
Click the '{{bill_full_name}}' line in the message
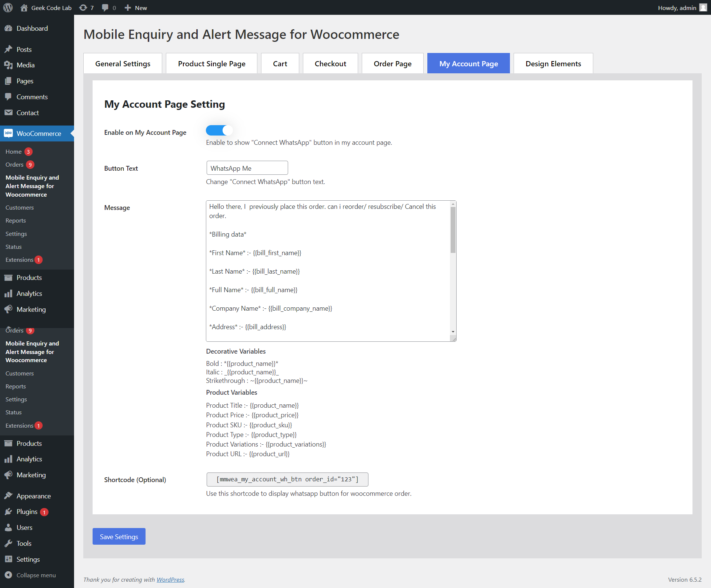253,290
